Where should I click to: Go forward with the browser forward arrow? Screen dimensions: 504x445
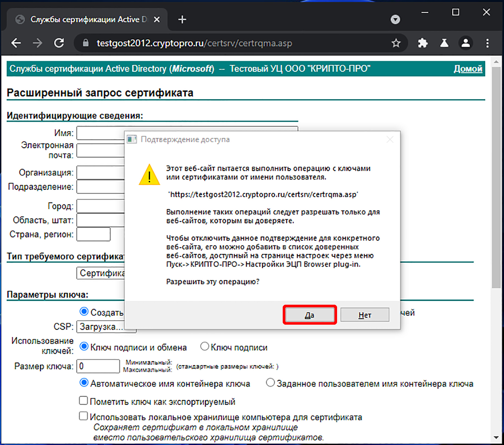click(38, 43)
